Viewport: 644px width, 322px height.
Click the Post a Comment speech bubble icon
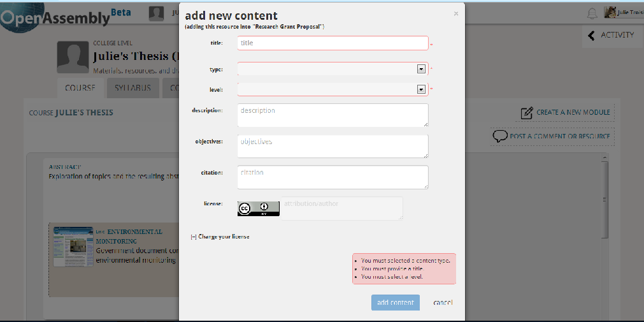[499, 136]
